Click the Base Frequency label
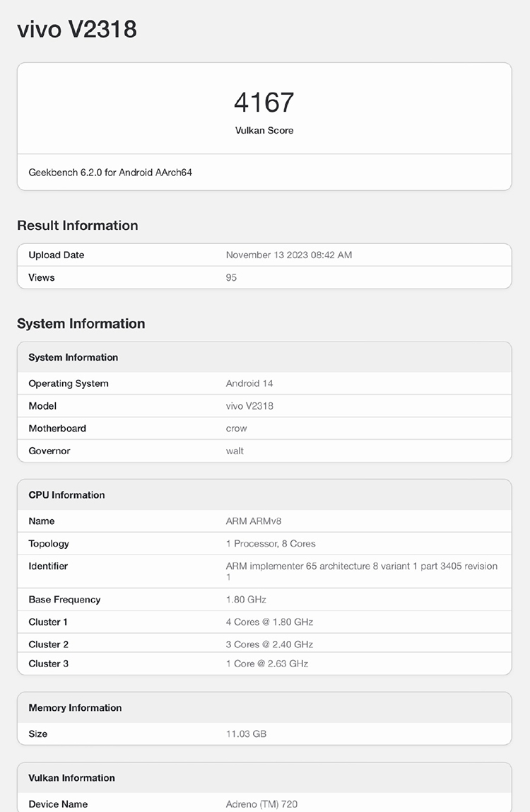The height and width of the screenshot is (812, 530). coord(65,600)
